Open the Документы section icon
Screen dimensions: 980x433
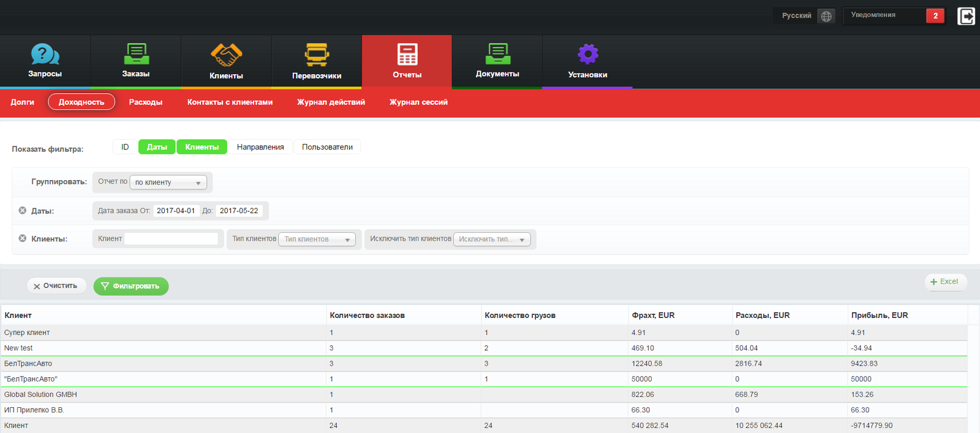[497, 54]
